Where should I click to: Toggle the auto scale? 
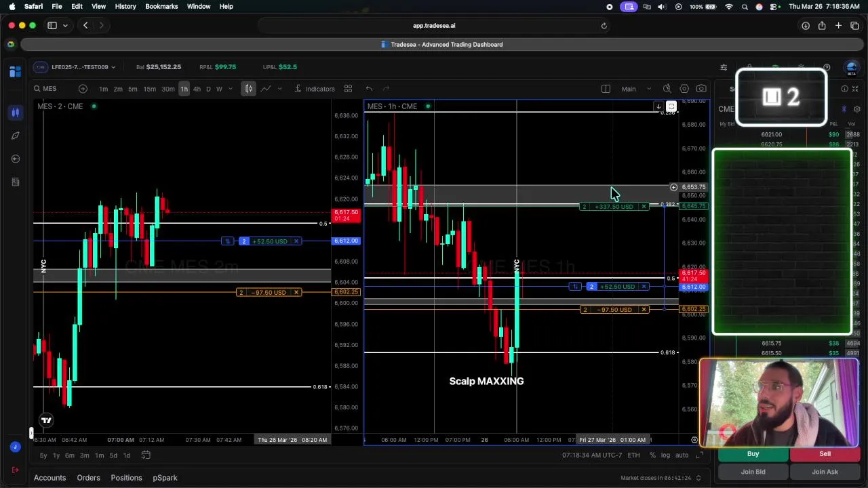coord(682,455)
